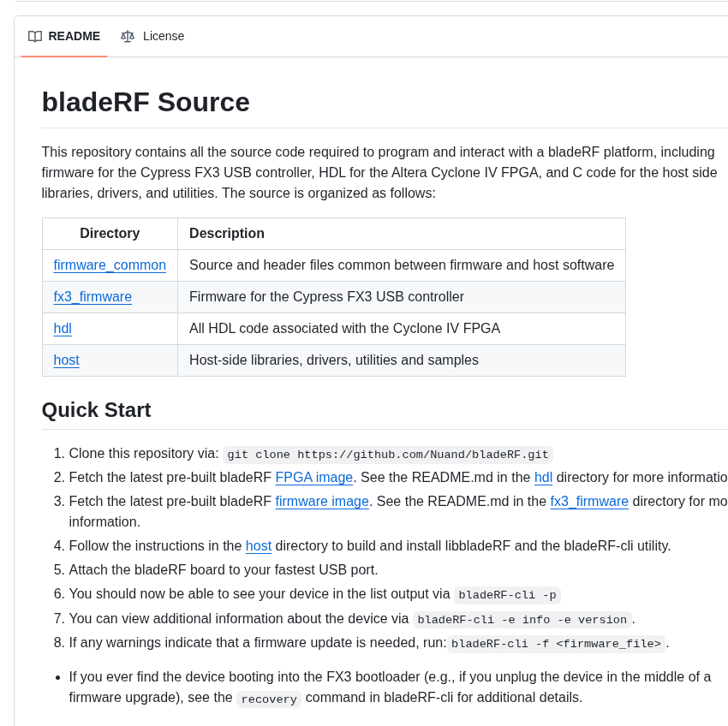Click the hdl link in step 2
This screenshot has width=728, height=726.
click(543, 478)
